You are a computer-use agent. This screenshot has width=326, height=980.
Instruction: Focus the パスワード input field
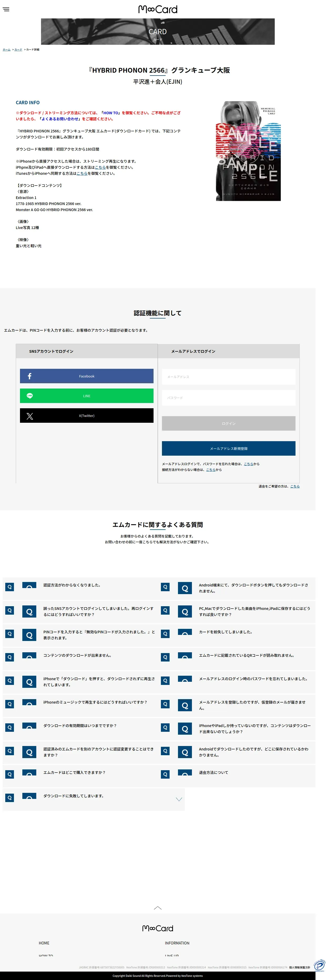pos(229,397)
